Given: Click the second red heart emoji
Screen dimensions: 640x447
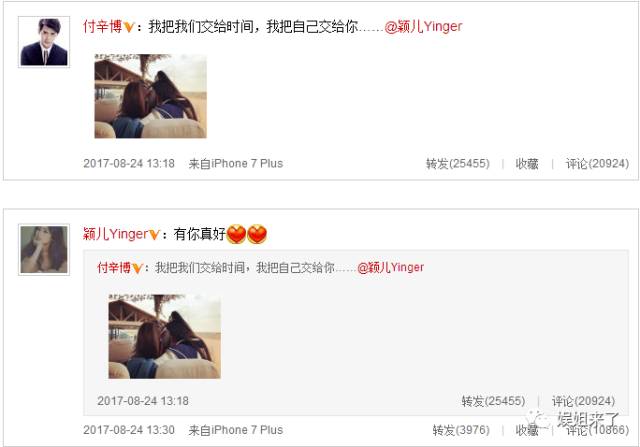Looking at the screenshot, I should (257, 234).
